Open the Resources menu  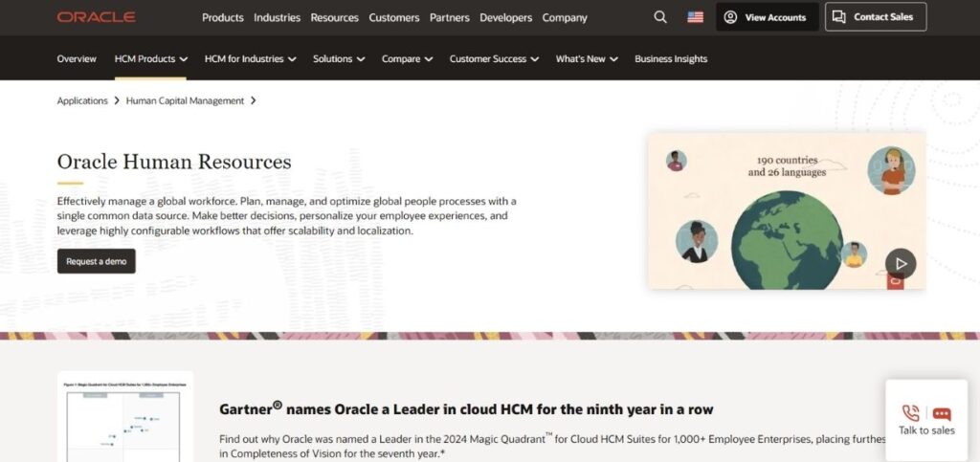334,17
